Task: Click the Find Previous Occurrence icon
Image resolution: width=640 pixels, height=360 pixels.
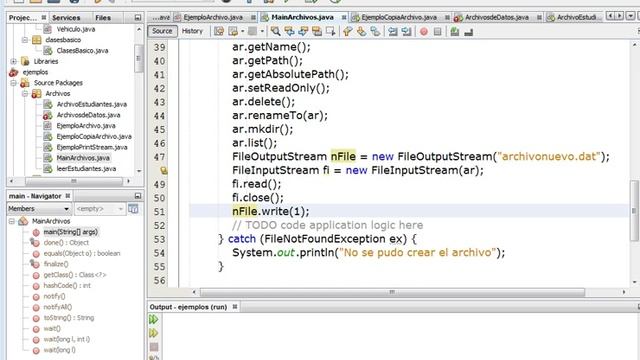Action: click(289, 31)
